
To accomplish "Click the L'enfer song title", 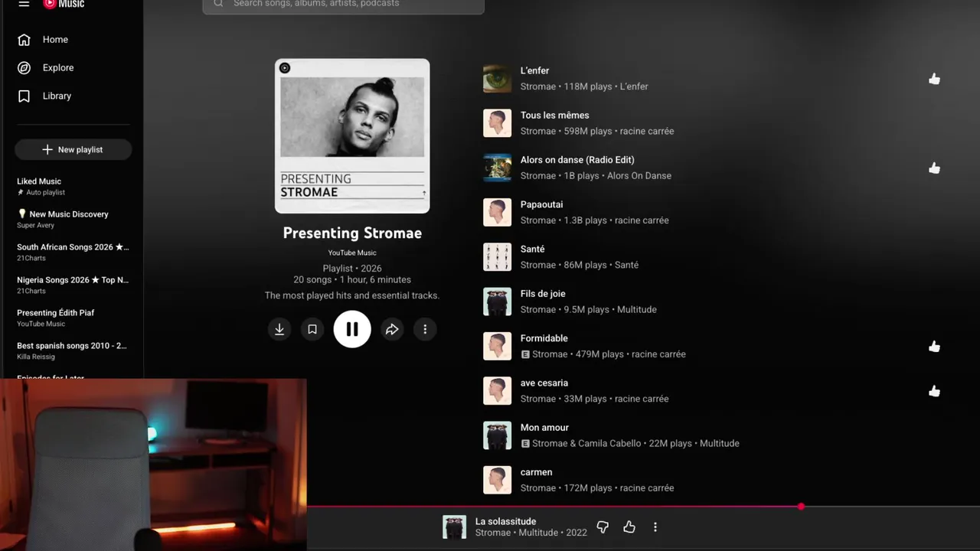I will tap(534, 70).
